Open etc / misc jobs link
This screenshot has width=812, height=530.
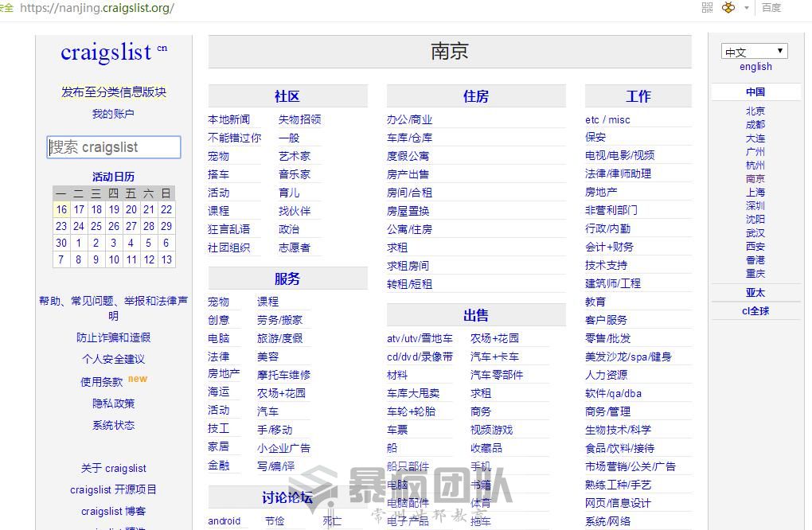[607, 119]
